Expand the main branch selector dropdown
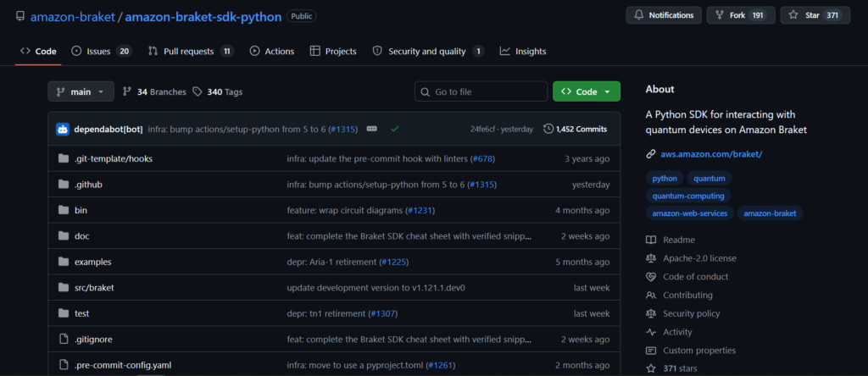 [81, 91]
